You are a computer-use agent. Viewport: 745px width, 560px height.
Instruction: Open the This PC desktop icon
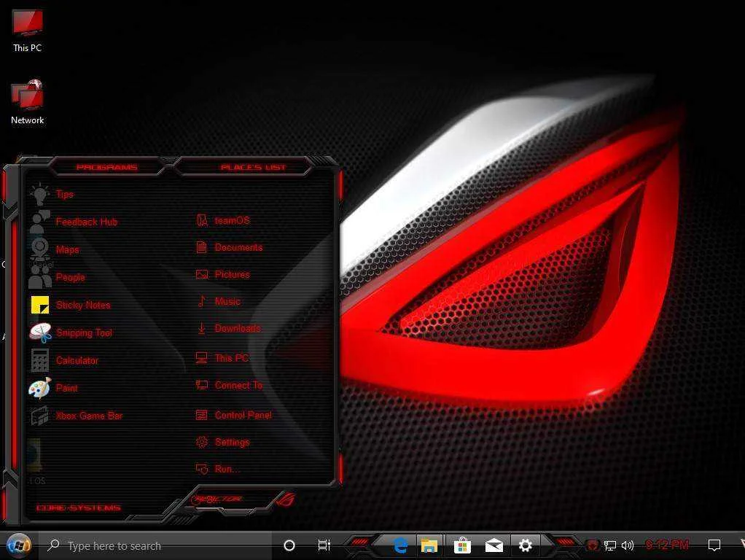28,31
